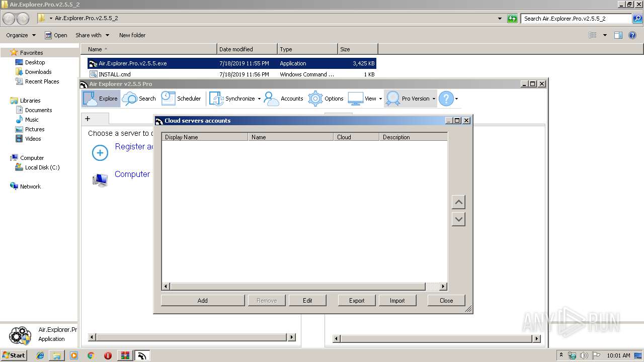Viewport: 644px width, 362px height.
Task: Sort accounts by Display Name column
Action: point(205,137)
